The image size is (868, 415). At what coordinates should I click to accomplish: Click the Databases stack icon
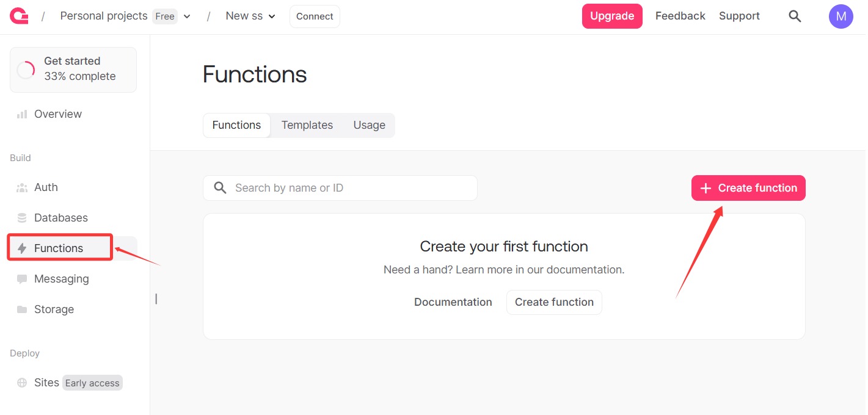point(22,218)
